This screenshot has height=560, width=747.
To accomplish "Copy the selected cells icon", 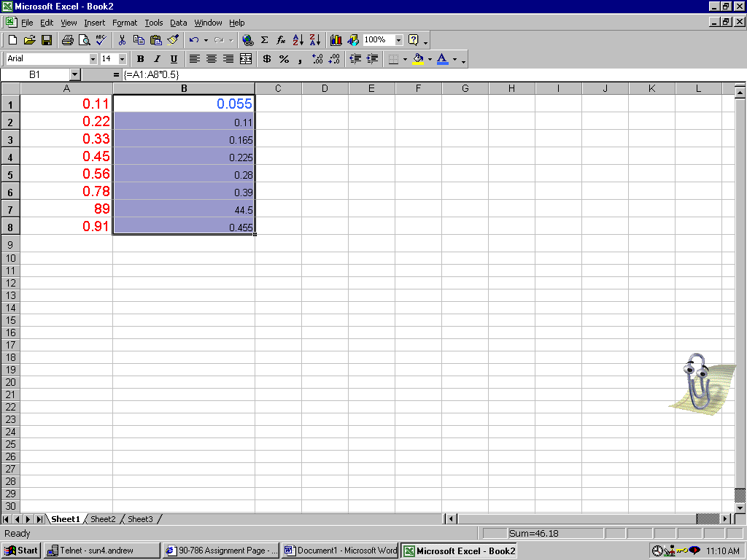I will 139,40.
